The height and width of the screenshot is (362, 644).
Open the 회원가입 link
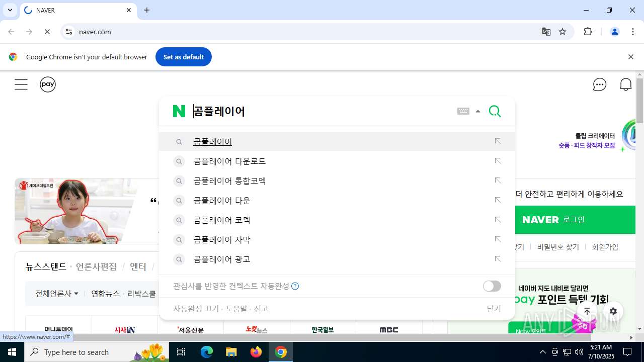pos(605,247)
